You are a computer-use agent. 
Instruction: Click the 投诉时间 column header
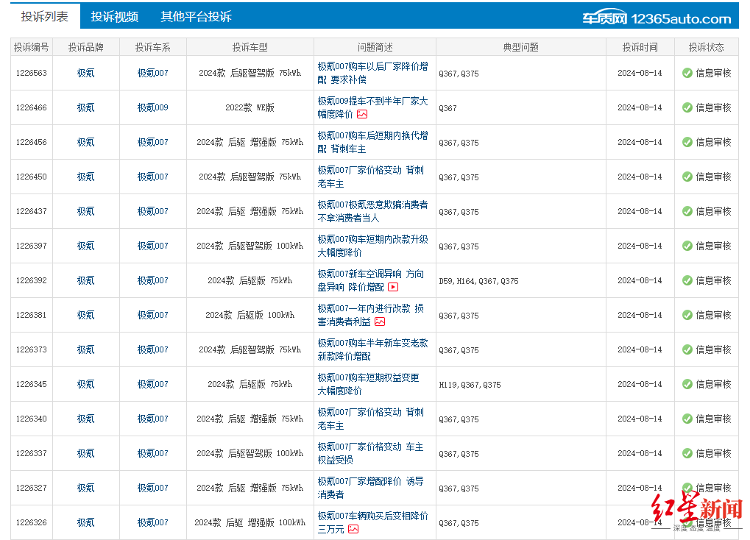click(x=639, y=47)
